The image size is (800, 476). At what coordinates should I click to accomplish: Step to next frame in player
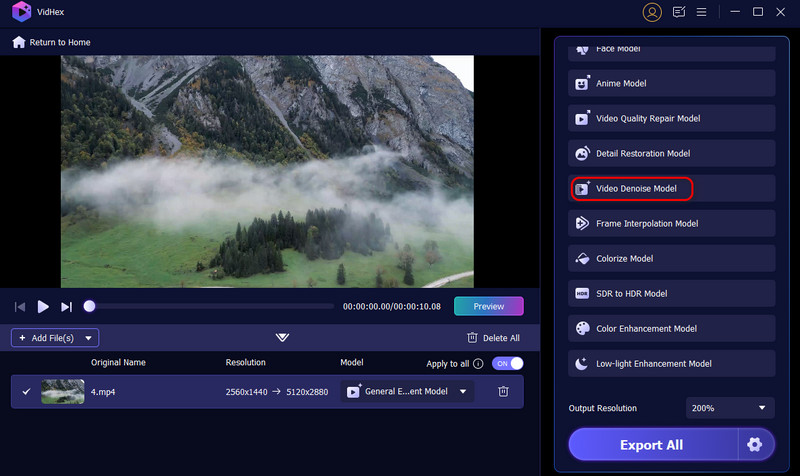[66, 307]
